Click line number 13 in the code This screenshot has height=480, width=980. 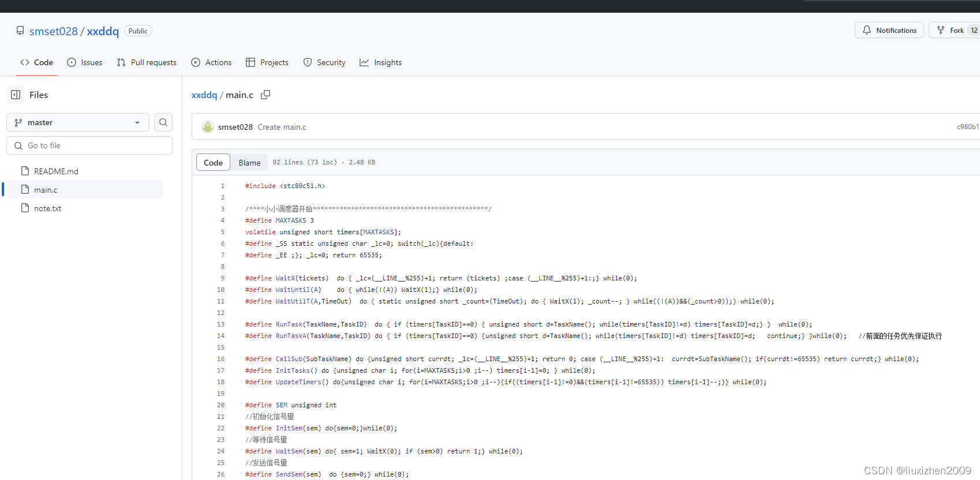click(220, 324)
